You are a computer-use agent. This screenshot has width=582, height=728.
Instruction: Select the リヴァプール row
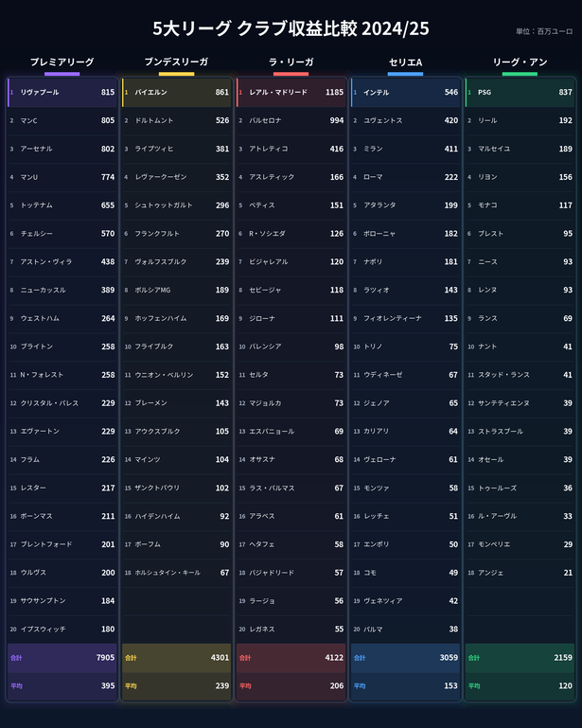pos(62,93)
